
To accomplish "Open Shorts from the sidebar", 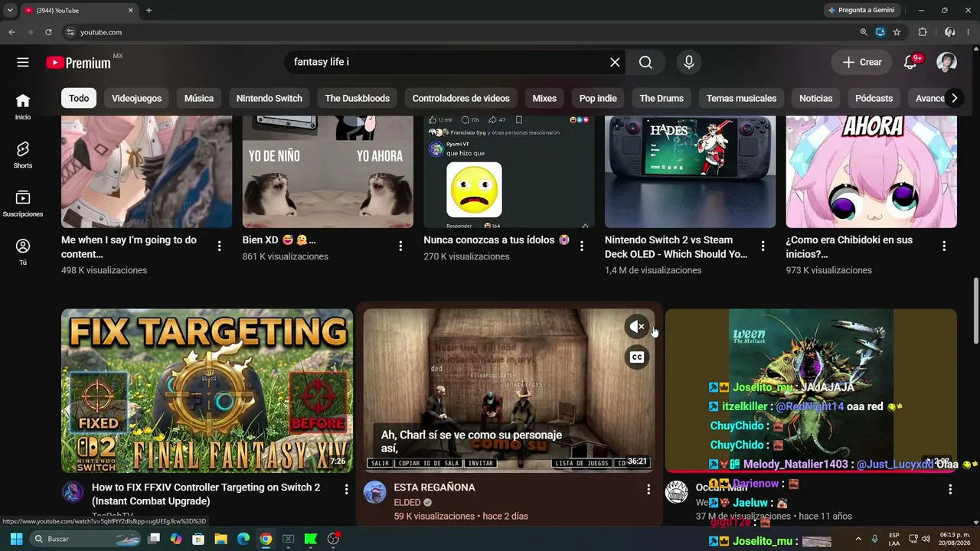I will coord(23,155).
